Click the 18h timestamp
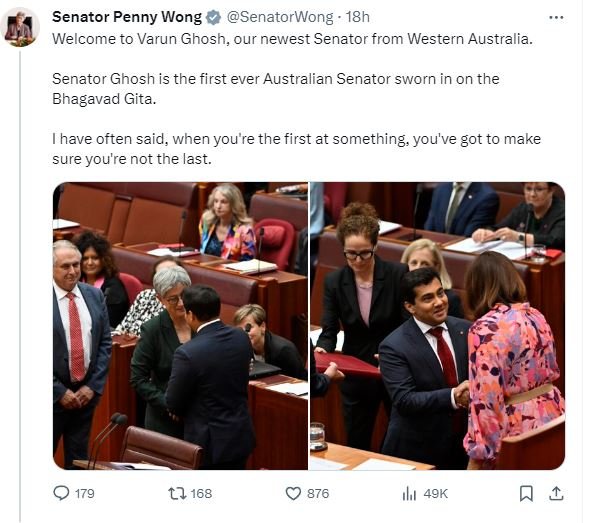The height and width of the screenshot is (523, 603). click(358, 17)
